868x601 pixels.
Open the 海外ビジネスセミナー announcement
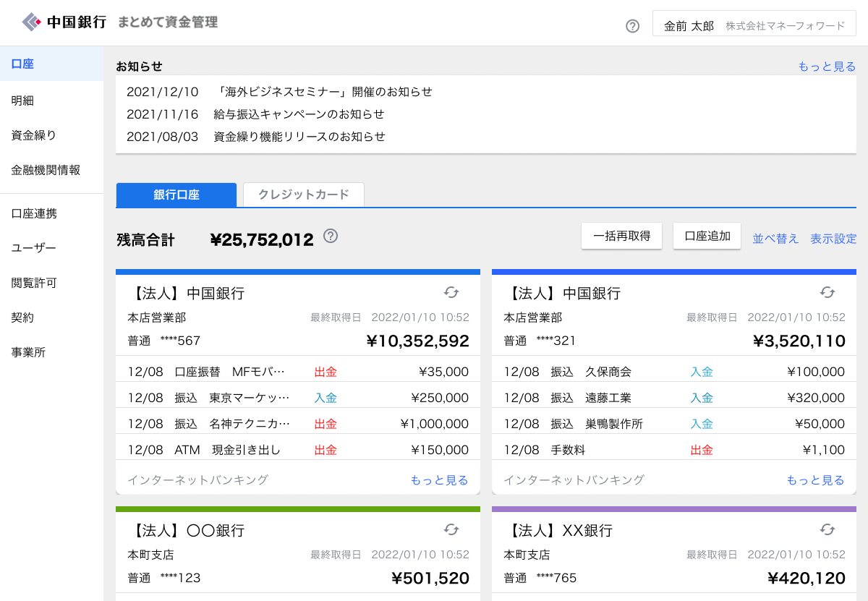324,92
